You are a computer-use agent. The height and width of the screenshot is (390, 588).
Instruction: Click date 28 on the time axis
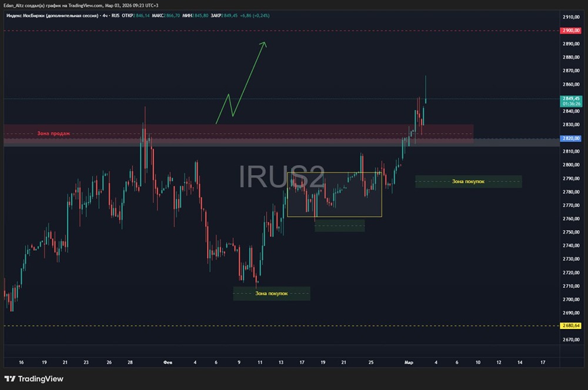click(130, 362)
